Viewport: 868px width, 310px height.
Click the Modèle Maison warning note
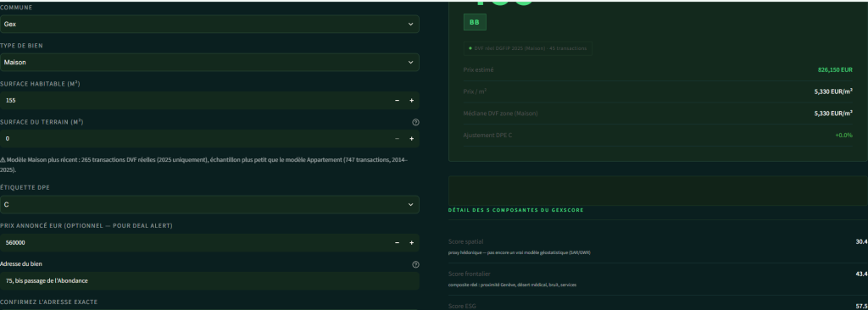coord(203,164)
